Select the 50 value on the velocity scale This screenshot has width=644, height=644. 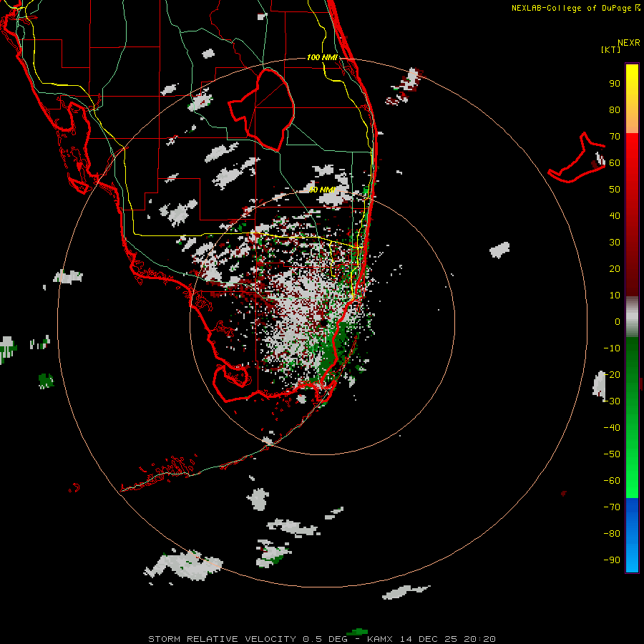[x=615, y=190]
